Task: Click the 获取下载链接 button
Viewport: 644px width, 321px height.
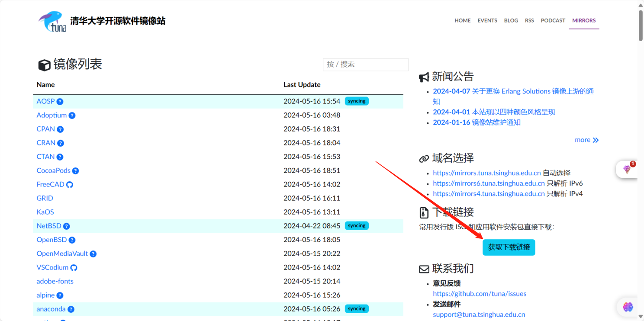Action: pyautogui.click(x=509, y=247)
